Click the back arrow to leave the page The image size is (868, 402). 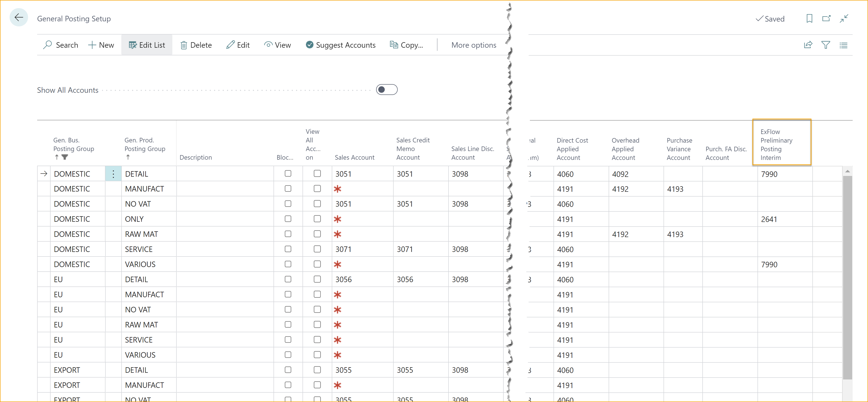pos(18,17)
